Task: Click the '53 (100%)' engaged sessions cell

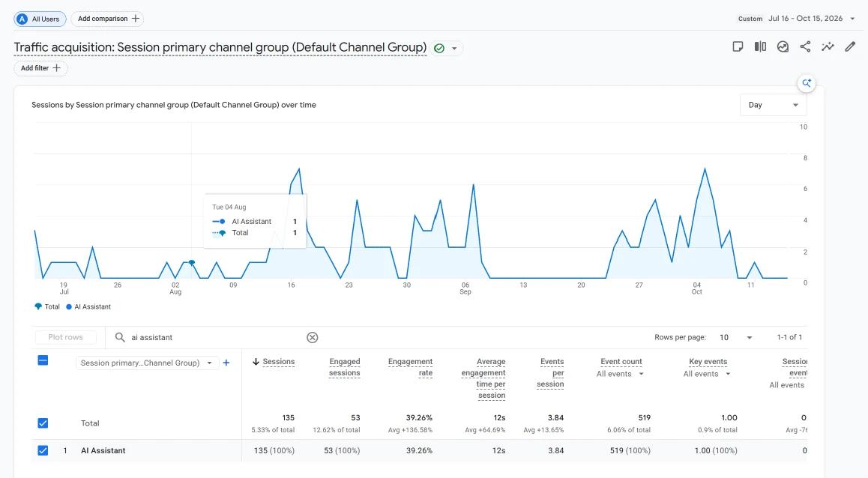Action: 342,451
